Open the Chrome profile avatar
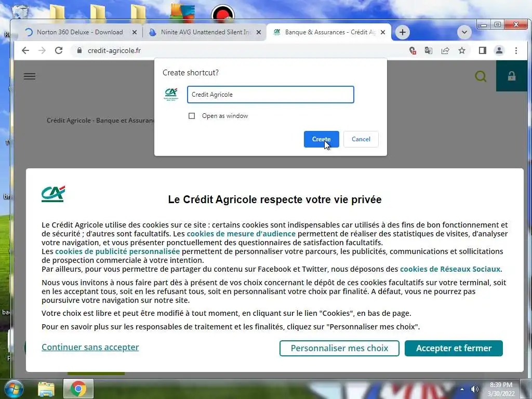Screen dimensions: 532x399 coord(499,50)
